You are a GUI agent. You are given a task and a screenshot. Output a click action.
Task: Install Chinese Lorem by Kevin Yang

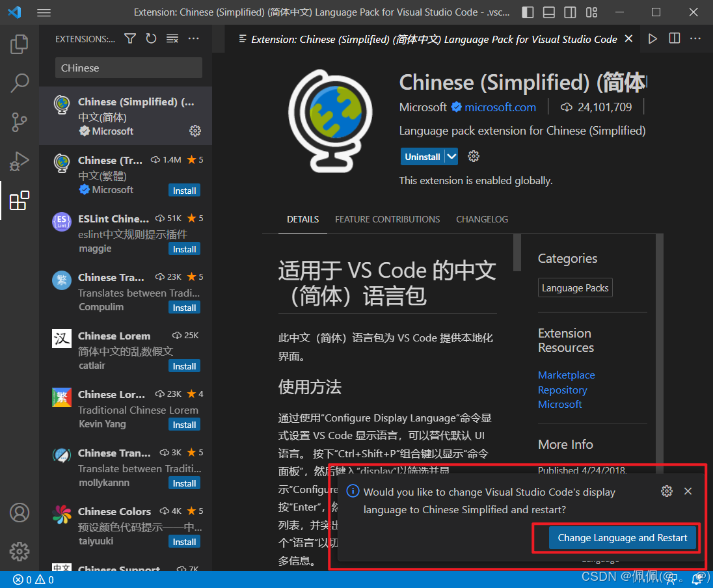tap(184, 425)
